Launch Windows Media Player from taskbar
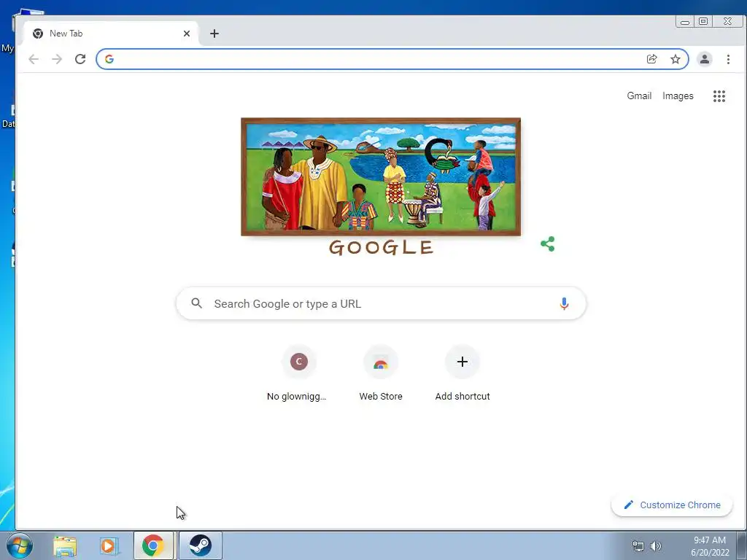This screenshot has width=747, height=560. [x=109, y=545]
